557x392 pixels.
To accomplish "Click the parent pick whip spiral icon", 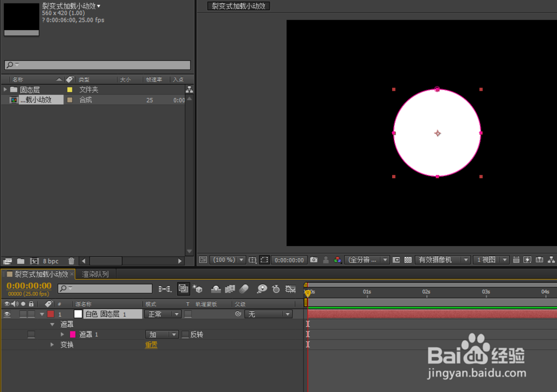I will 238,314.
